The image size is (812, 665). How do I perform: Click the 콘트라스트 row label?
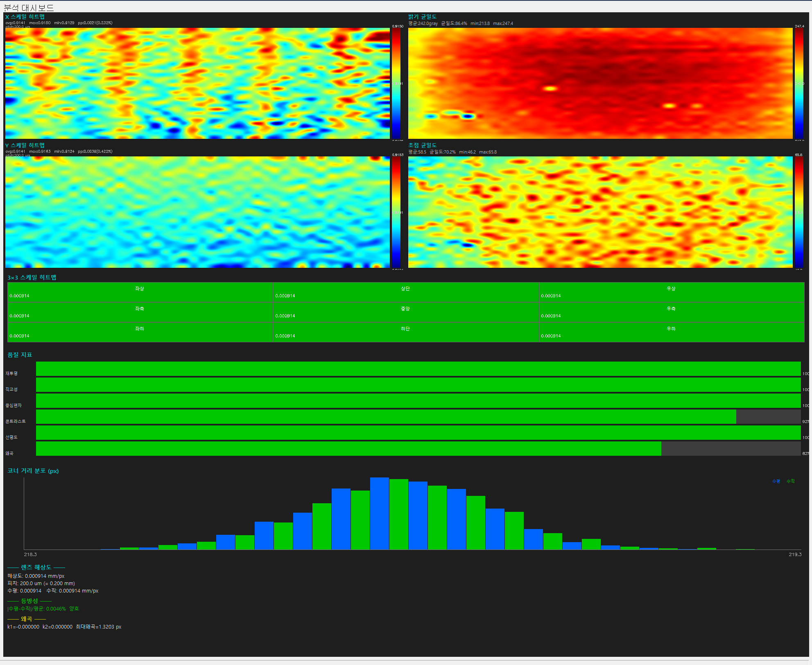click(x=16, y=421)
